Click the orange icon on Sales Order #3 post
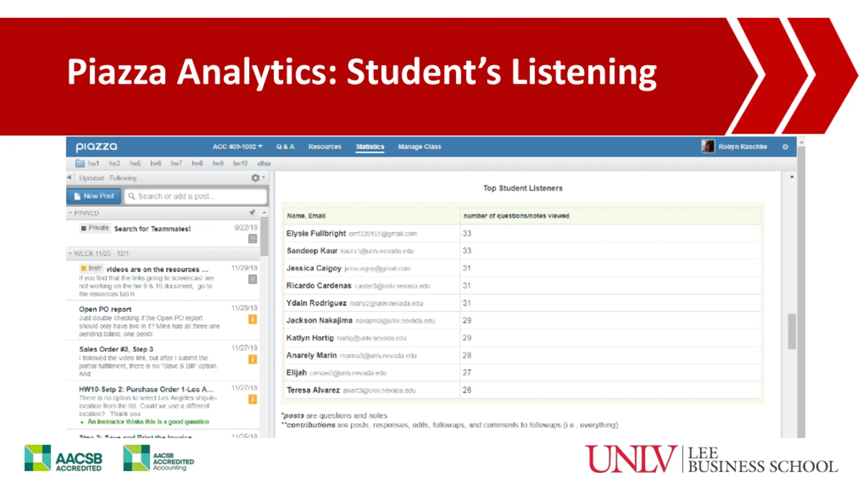This screenshot has height=488, width=868. point(253,359)
